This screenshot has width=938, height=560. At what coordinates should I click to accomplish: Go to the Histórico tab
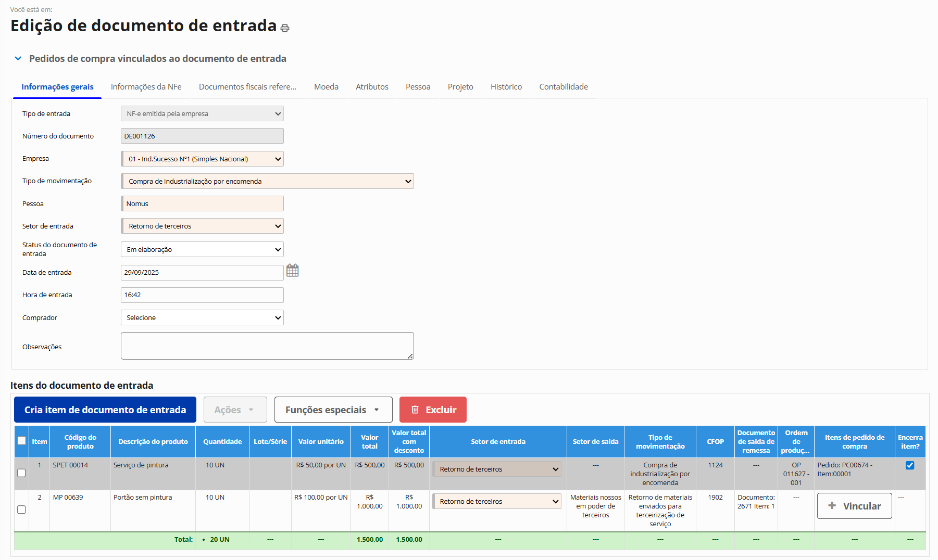pyautogui.click(x=506, y=87)
